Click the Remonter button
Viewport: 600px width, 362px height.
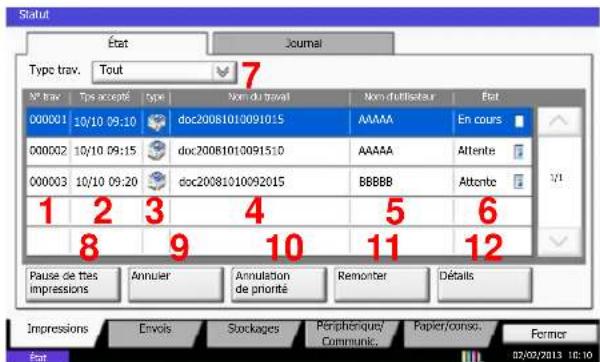click(382, 284)
